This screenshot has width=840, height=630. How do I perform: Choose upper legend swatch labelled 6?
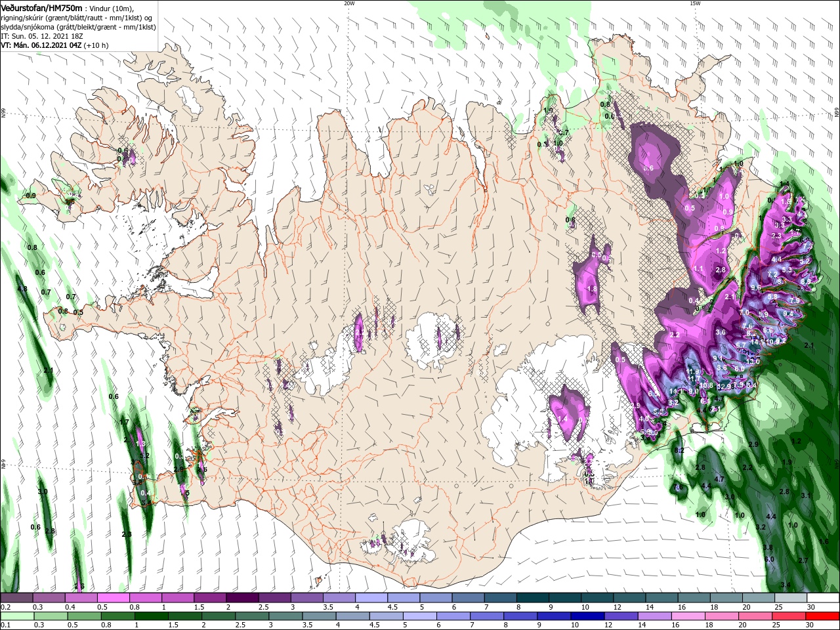coord(468,598)
